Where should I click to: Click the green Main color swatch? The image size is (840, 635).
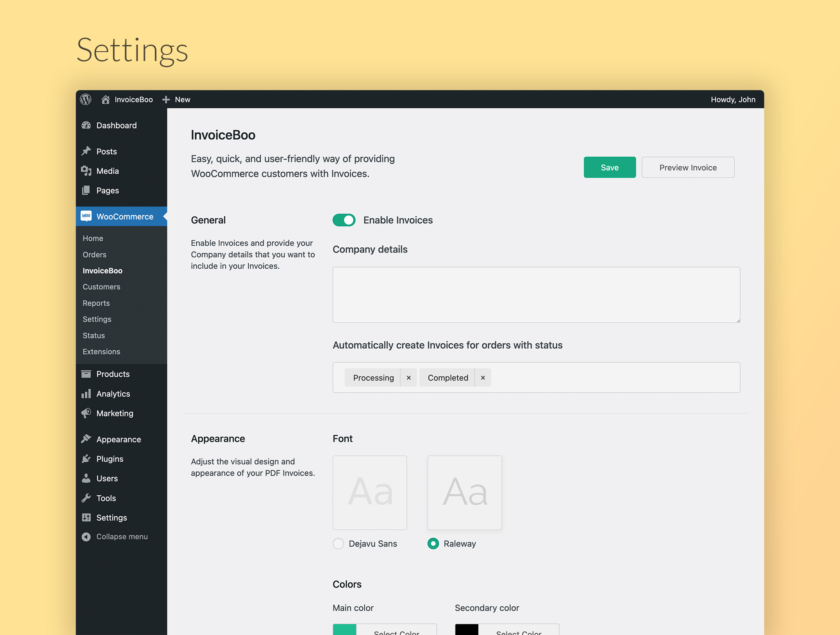(x=345, y=630)
